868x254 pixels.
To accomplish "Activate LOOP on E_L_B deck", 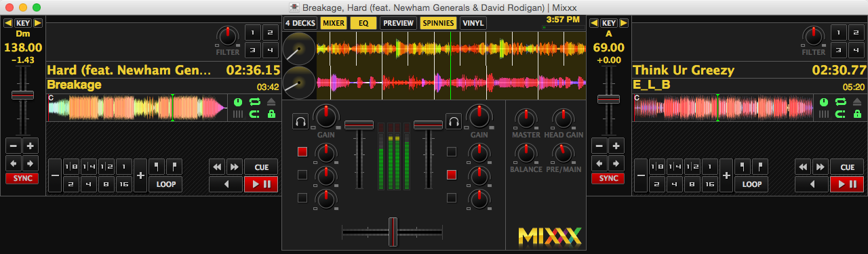I will coord(752,184).
